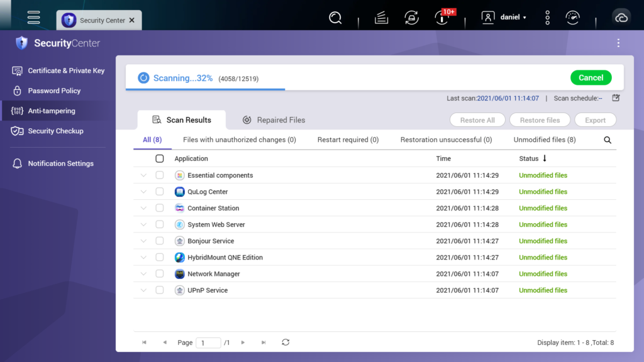644x362 pixels.
Task: Click the search magnifier above the Status column
Action: [x=607, y=140]
